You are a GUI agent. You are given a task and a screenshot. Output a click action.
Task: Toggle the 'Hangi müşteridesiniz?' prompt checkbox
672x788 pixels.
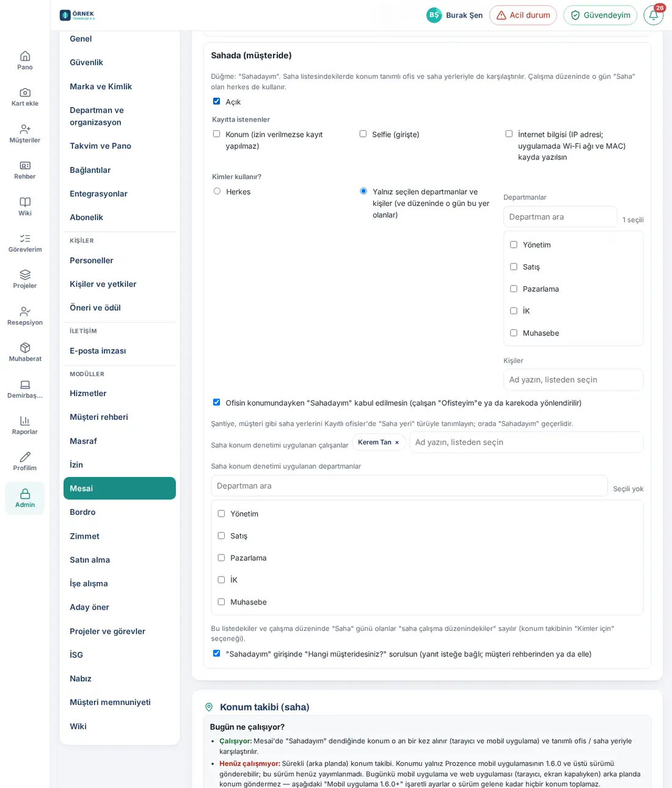tap(216, 654)
